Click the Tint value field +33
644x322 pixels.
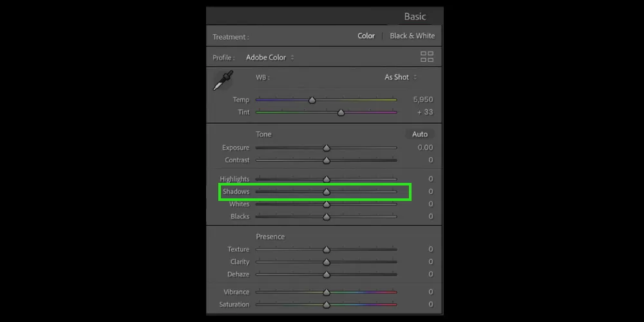(424, 113)
